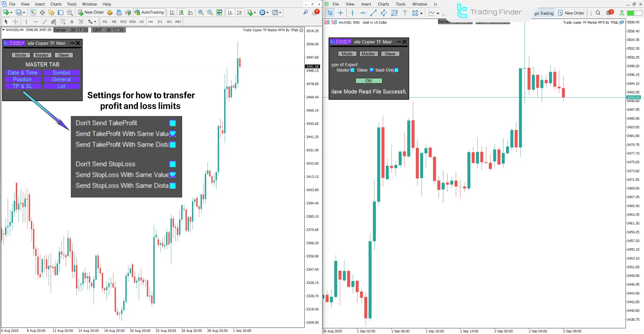Open TP & SL settings in Master tab
The image size is (644, 334).
(x=22, y=86)
